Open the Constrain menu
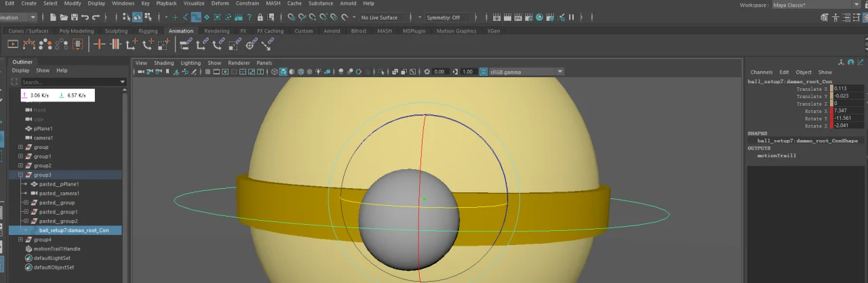 click(247, 3)
